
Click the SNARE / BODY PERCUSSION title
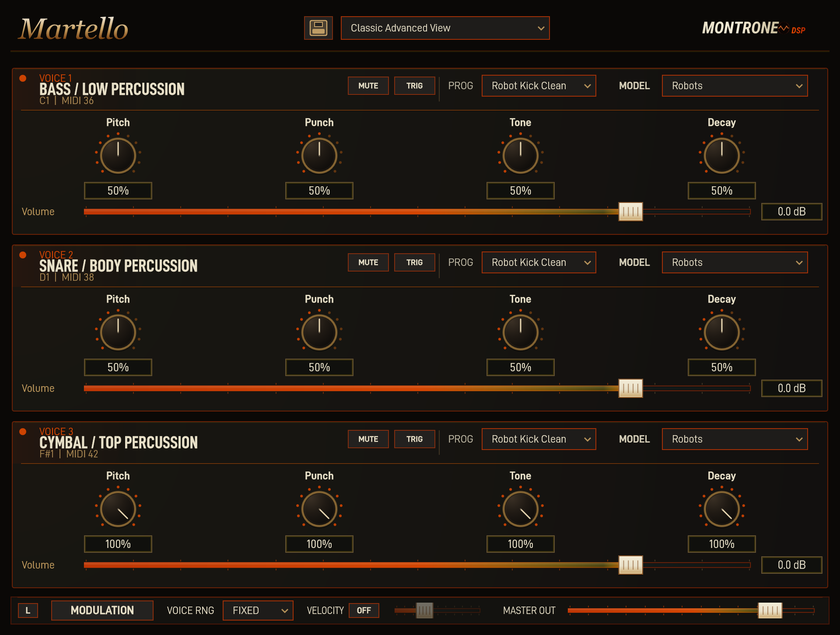(119, 266)
